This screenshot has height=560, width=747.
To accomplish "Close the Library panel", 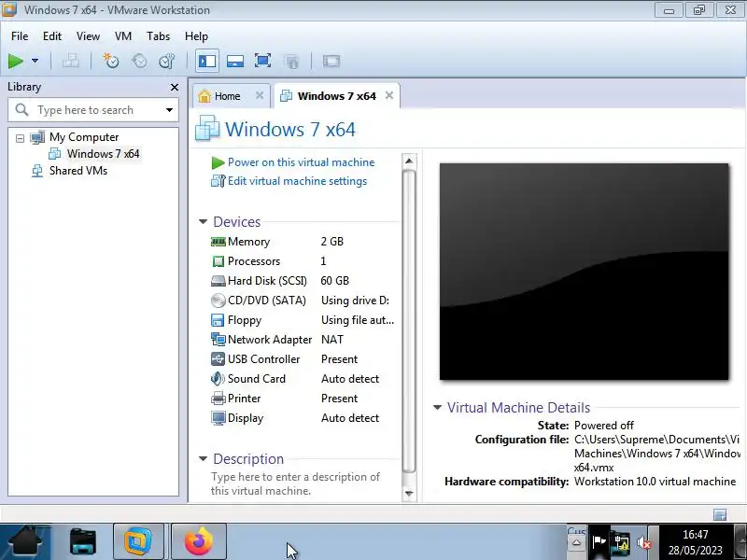I will (x=175, y=87).
